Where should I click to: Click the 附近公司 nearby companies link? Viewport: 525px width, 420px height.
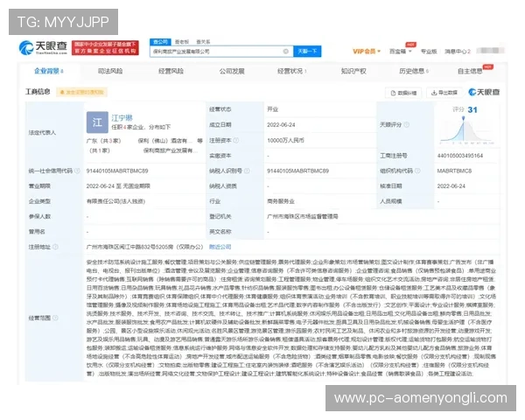(220, 247)
